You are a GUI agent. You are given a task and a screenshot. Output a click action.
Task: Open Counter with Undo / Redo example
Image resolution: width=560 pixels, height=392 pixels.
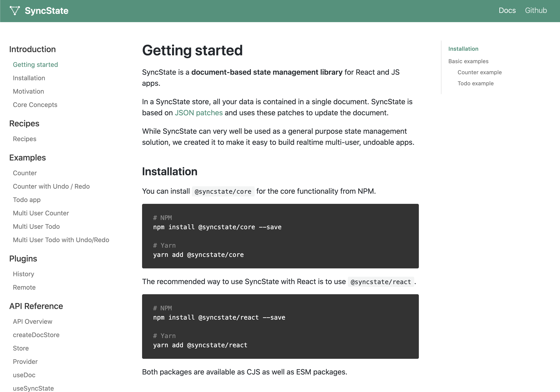(x=51, y=187)
